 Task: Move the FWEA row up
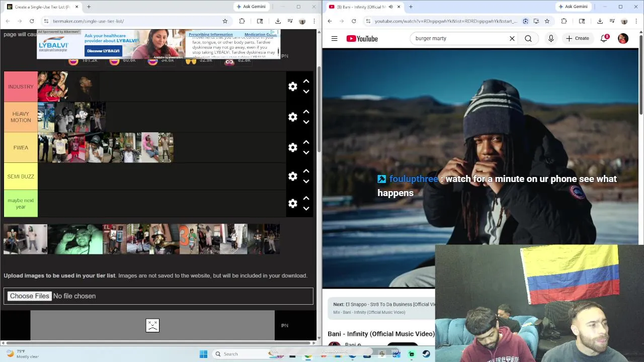(306, 142)
